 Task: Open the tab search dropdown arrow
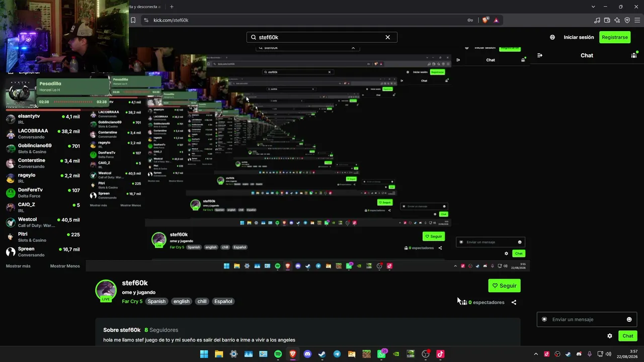[x=593, y=7]
